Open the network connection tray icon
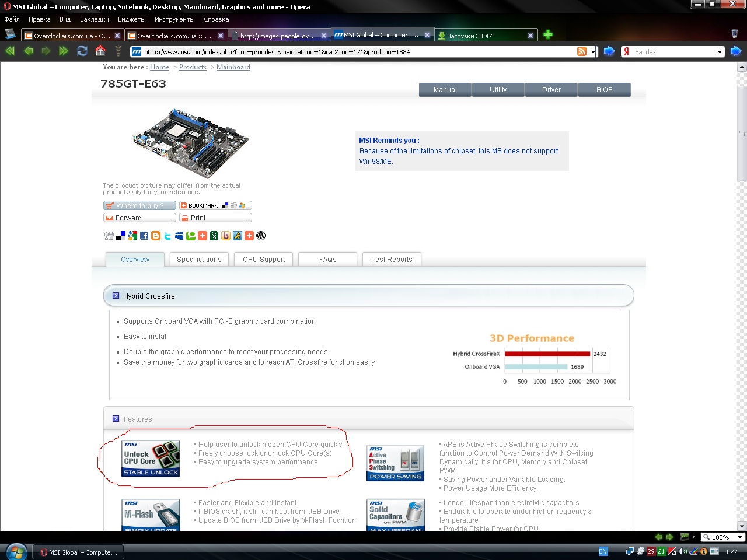Screen dimensions: 747x560 630,551
